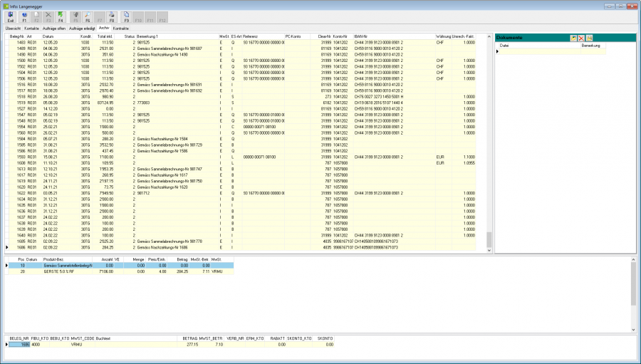
Task: Open folder icon in Dokumente panel
Action: pos(573,38)
